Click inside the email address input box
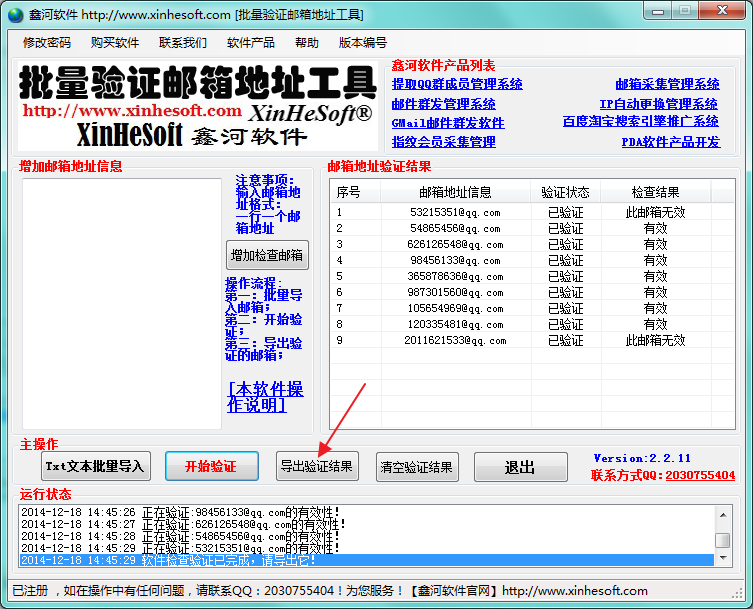The image size is (753, 609). coord(121,304)
